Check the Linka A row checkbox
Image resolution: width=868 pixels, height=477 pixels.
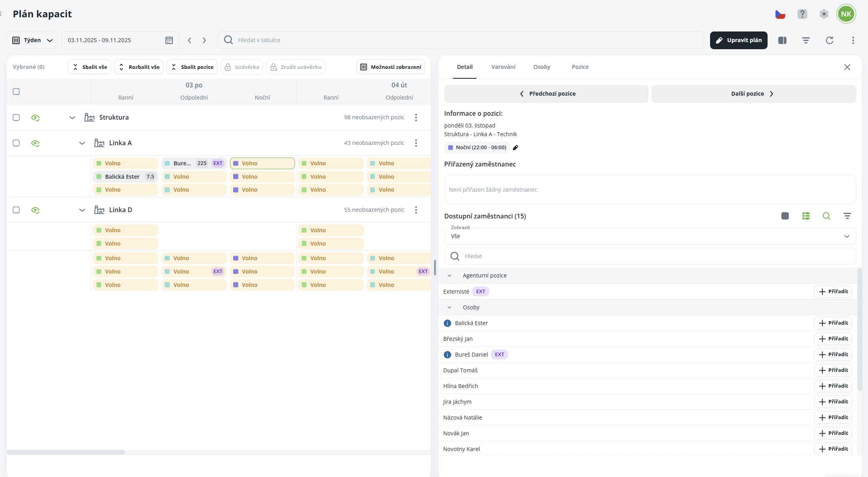coord(16,143)
